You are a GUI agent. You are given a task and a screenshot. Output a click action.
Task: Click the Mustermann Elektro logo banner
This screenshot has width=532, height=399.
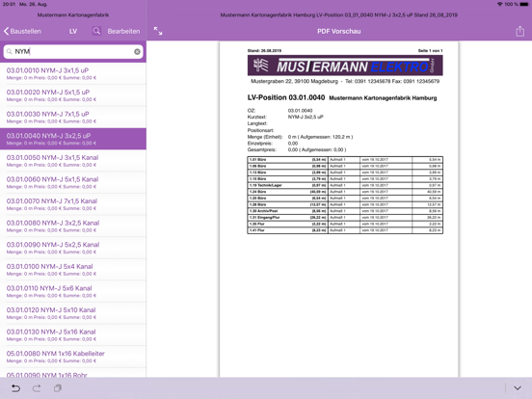(x=345, y=66)
